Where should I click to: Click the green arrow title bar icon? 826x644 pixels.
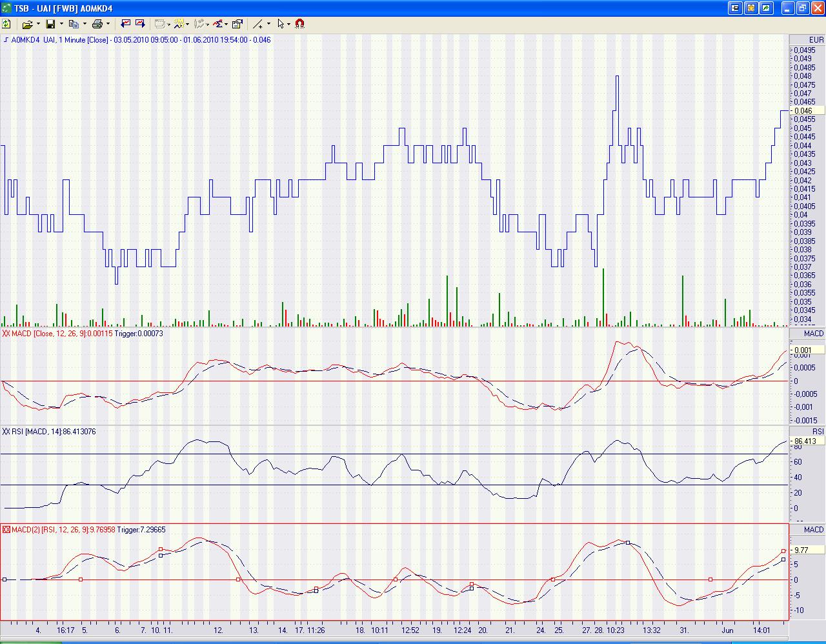point(766,8)
